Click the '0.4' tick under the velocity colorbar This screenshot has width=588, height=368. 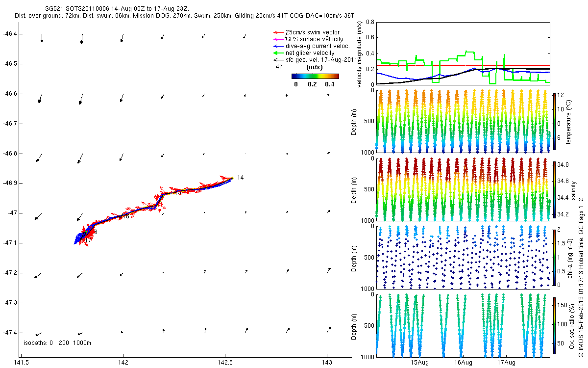tap(329, 84)
